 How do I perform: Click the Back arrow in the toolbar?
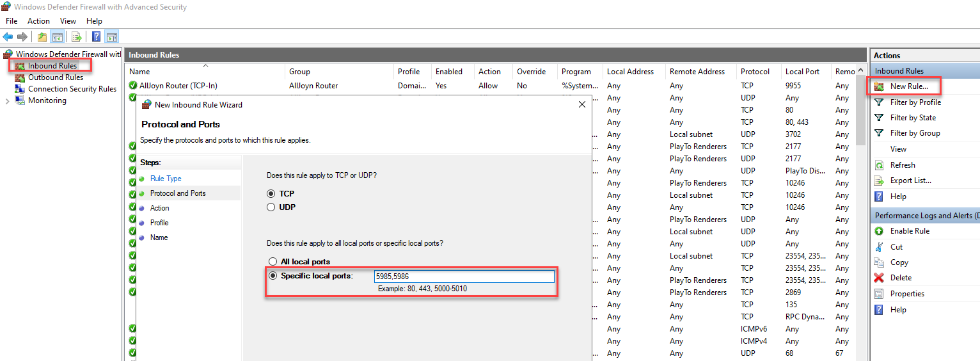[x=8, y=36]
